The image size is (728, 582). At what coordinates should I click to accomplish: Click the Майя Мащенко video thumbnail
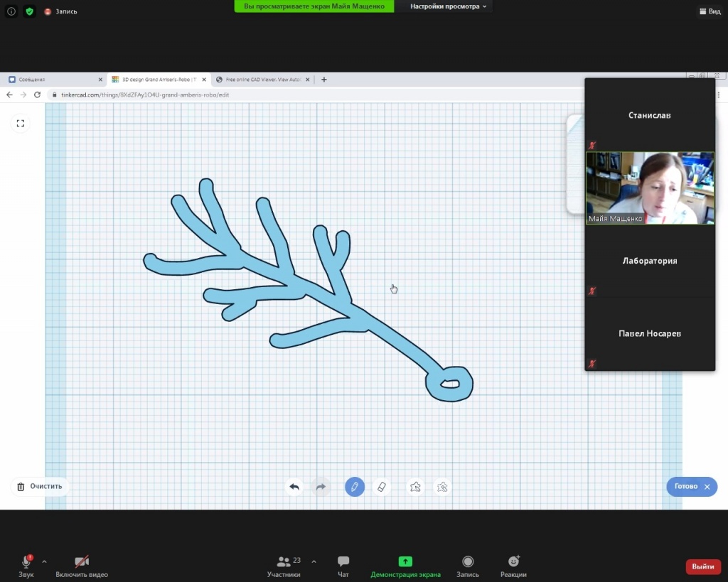(x=650, y=188)
